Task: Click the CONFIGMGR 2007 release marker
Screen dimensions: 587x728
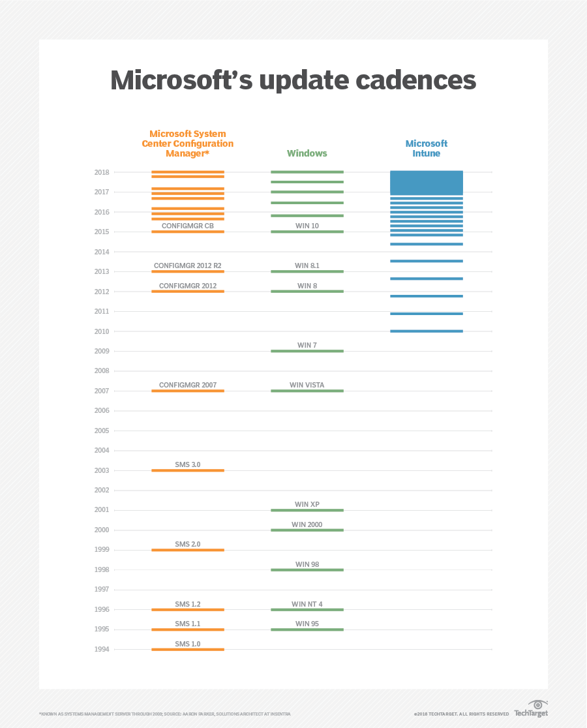Action: tap(188, 391)
